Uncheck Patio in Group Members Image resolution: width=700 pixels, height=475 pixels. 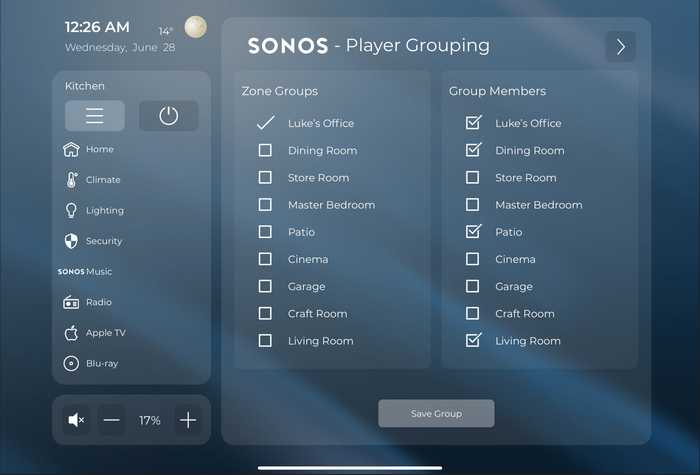pos(473,231)
